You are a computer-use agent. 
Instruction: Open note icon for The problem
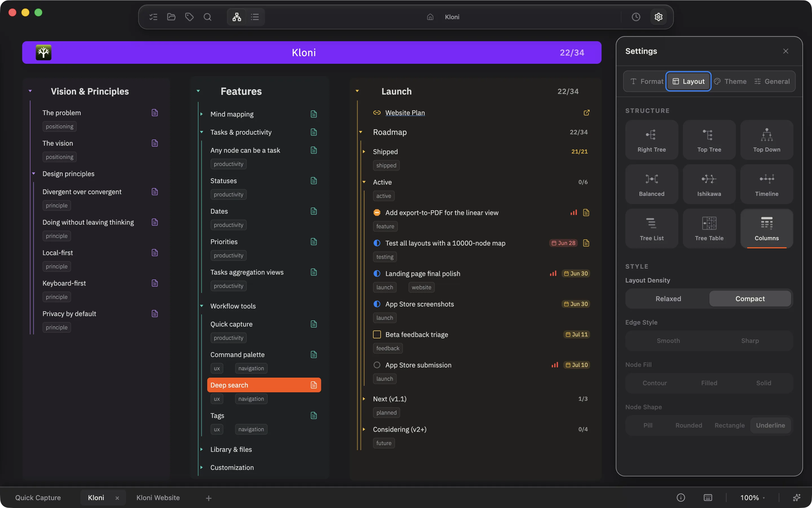pos(155,113)
